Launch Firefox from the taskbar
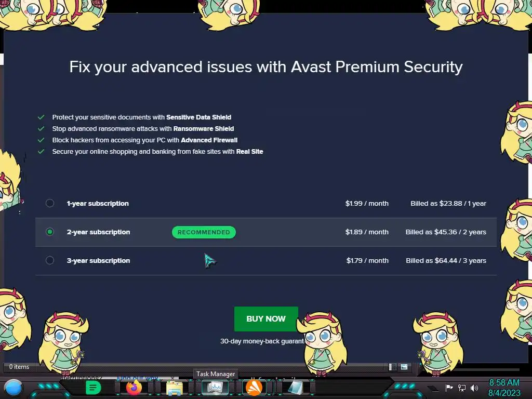 pos(134,388)
